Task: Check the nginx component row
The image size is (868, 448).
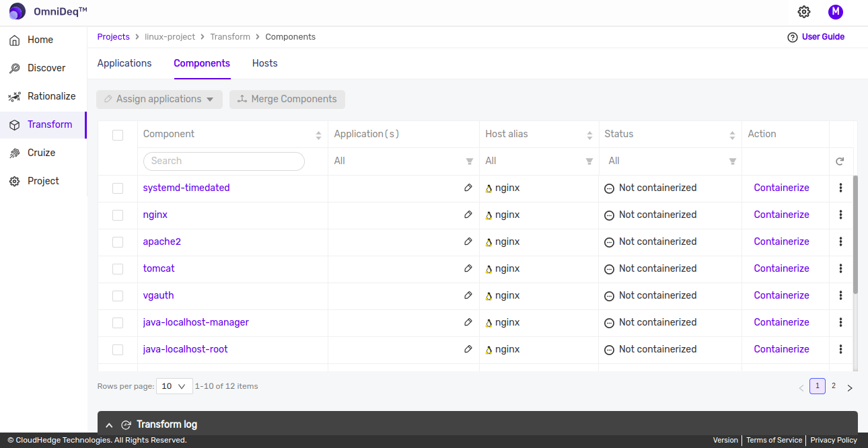Action: tap(118, 215)
